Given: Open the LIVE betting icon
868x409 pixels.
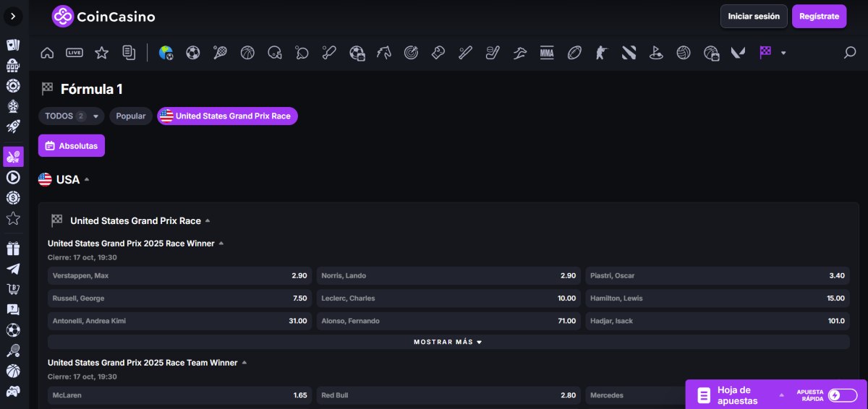Looking at the screenshot, I should [x=75, y=53].
